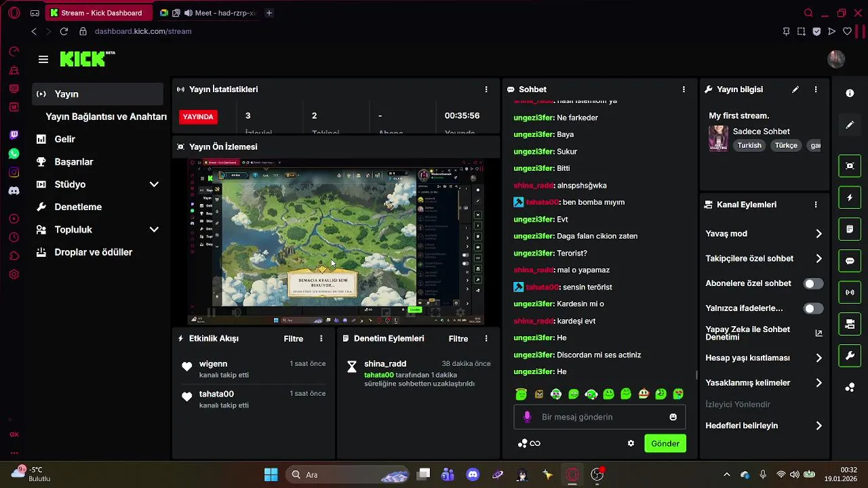Open Yayın İstatistikleri three-dot menu
Screen dimensions: 868x488
(486, 89)
